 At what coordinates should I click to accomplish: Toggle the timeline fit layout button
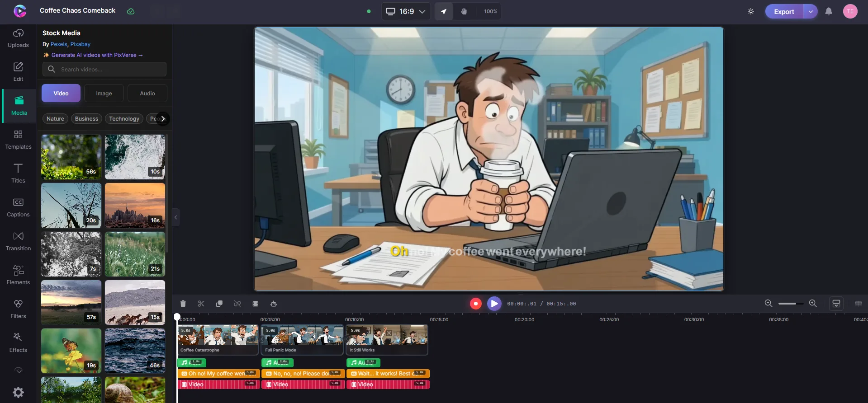tap(836, 304)
